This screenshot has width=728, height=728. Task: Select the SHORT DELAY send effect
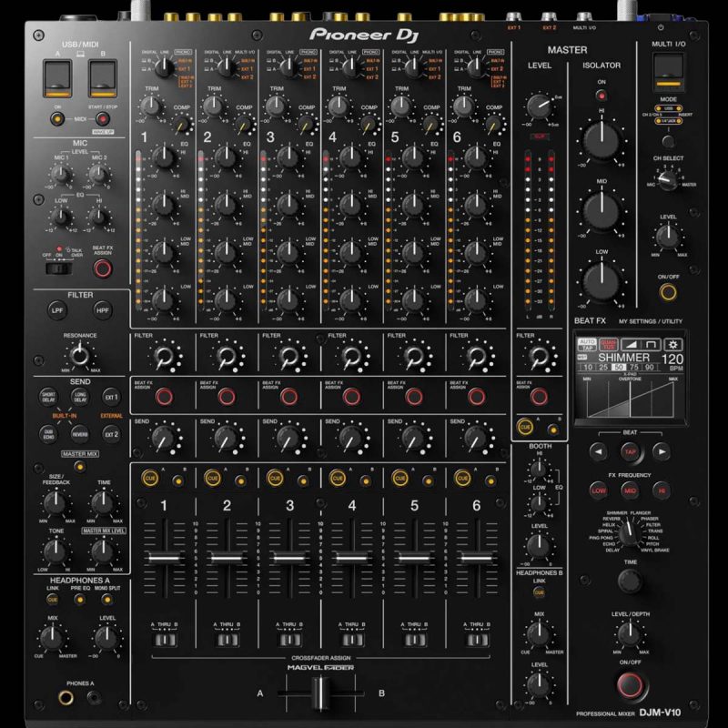(x=48, y=397)
